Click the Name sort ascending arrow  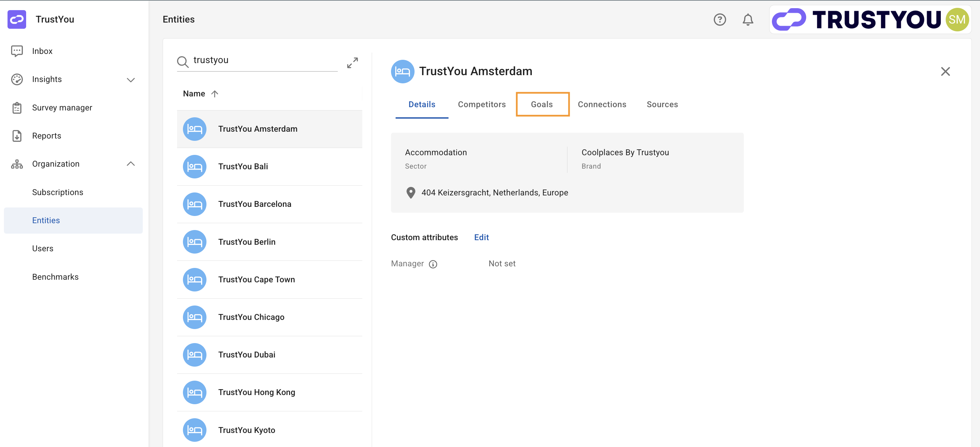click(215, 93)
